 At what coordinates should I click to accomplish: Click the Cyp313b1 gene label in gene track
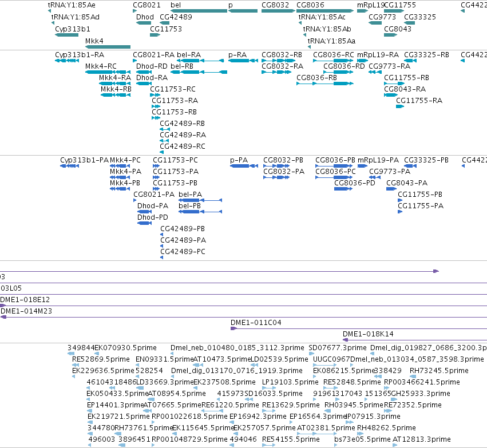pyautogui.click(x=73, y=29)
